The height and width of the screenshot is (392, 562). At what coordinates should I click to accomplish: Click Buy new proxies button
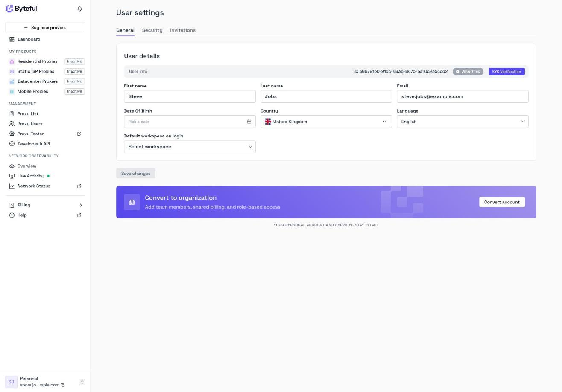point(45,28)
